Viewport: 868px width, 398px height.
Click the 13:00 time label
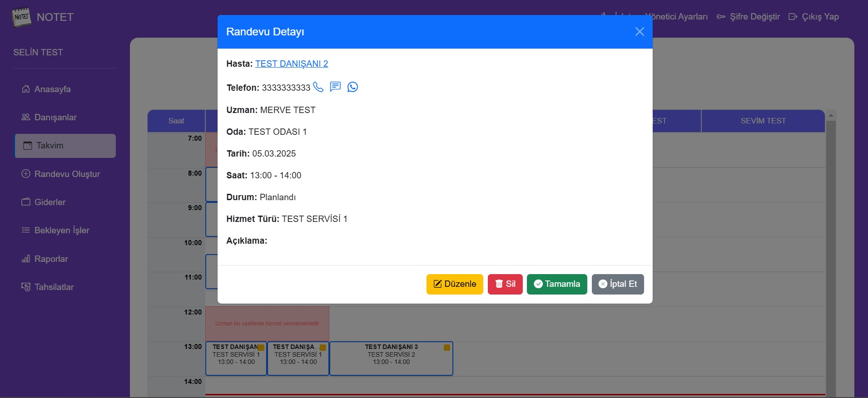tap(193, 347)
